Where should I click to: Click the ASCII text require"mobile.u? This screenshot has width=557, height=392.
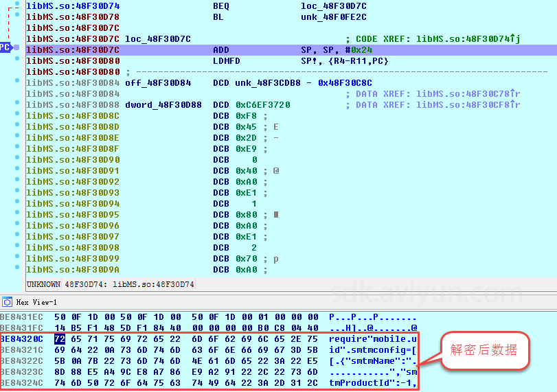pos(373,339)
